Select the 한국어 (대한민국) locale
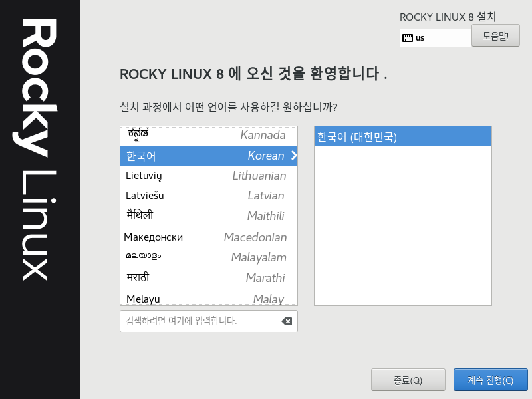The image size is (532, 399). click(403, 137)
